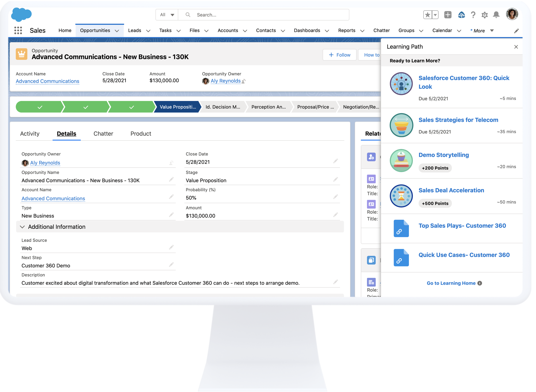Edit the Stage field pencil
This screenshot has height=392, width=536.
[335, 179]
